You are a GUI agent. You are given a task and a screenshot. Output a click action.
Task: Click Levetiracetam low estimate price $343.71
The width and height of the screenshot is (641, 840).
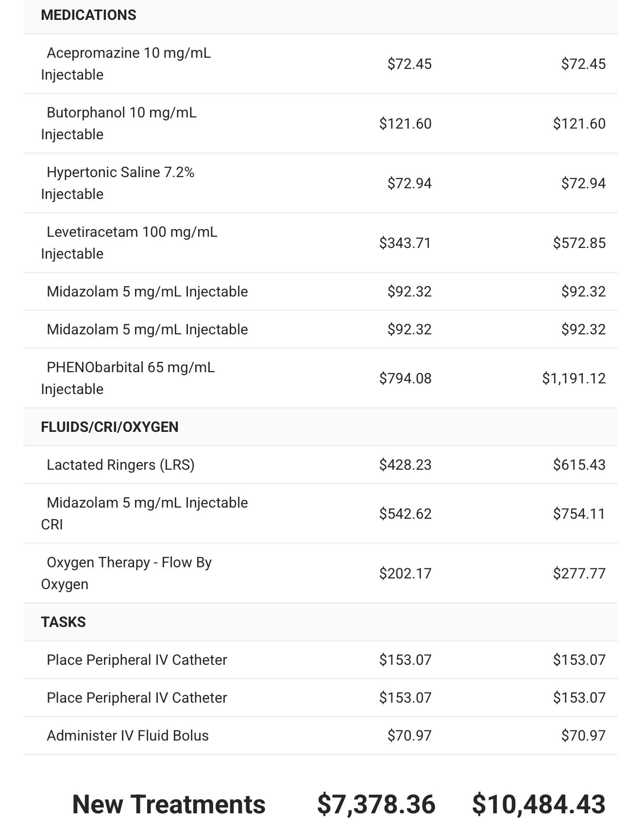pyautogui.click(x=405, y=243)
